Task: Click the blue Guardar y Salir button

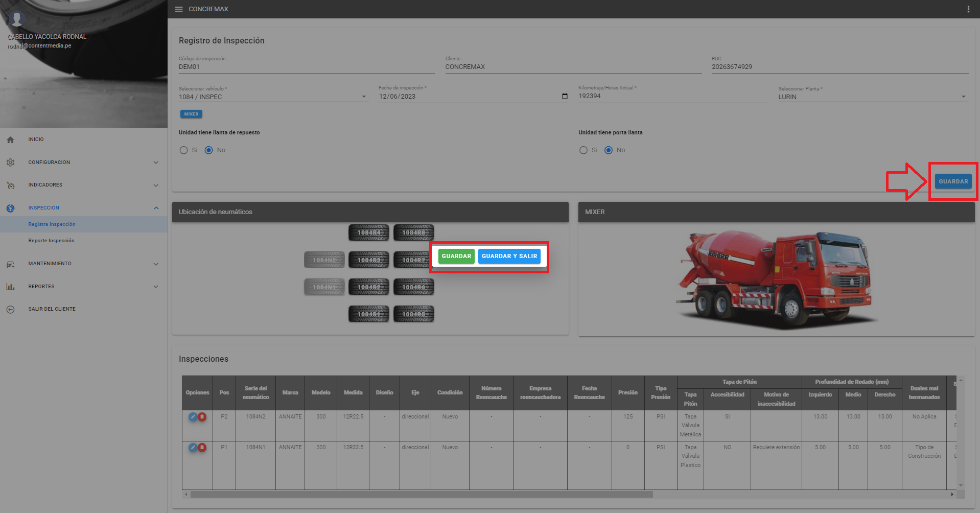Action: pyautogui.click(x=509, y=256)
